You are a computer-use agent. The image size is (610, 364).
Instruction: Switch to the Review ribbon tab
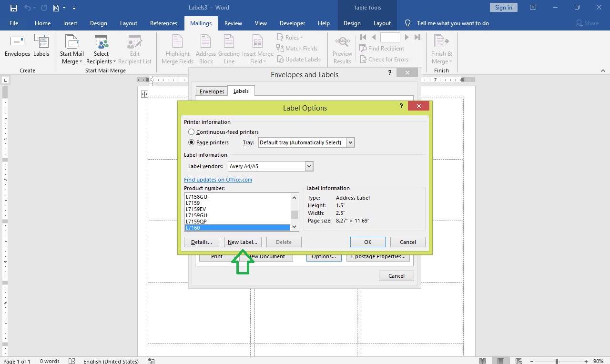tap(233, 23)
